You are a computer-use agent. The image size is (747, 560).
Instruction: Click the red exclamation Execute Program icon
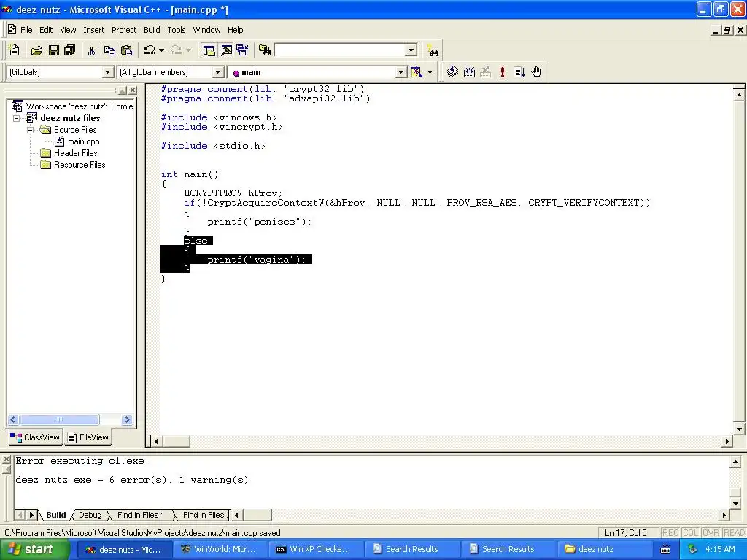tap(502, 72)
